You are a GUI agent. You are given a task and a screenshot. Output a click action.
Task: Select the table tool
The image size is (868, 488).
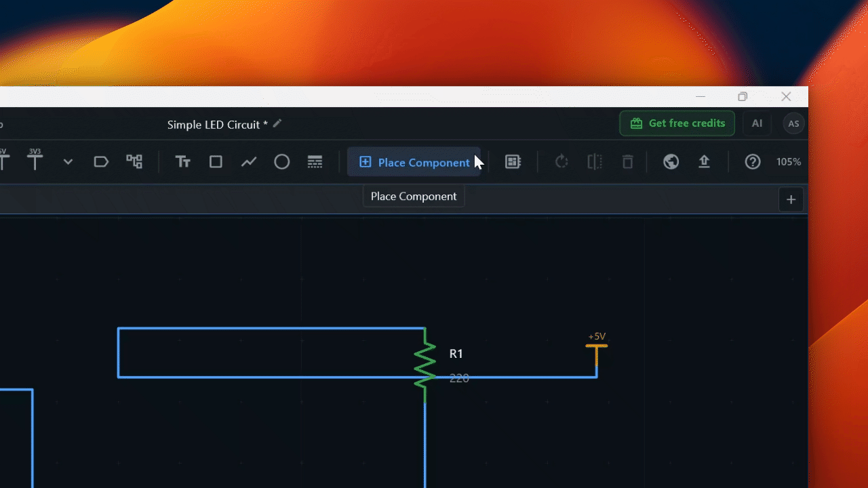pyautogui.click(x=315, y=162)
